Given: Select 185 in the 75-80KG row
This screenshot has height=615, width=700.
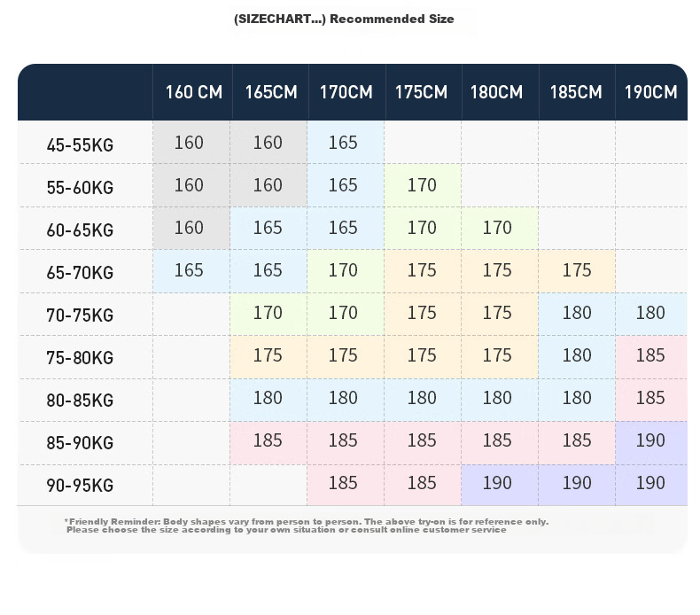Looking at the screenshot, I should click(650, 355).
